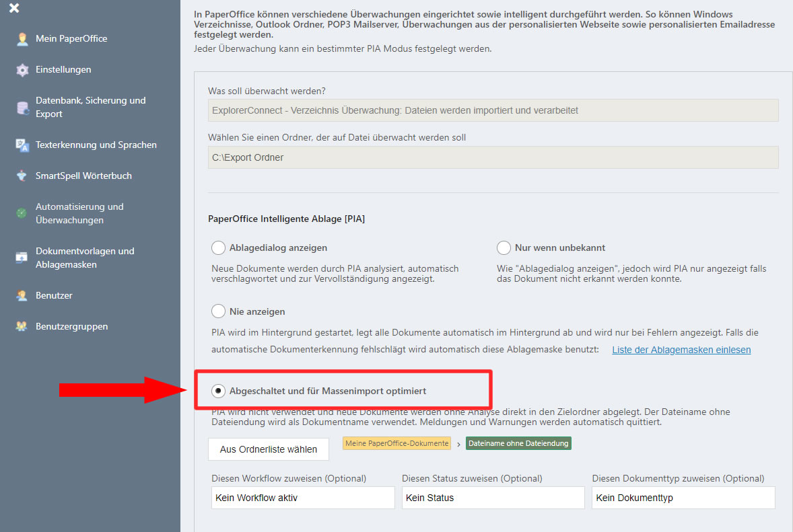Viewport: 793px width, 532px height.
Task: Select Nur wenn unbekannt radio option
Action: click(x=504, y=248)
